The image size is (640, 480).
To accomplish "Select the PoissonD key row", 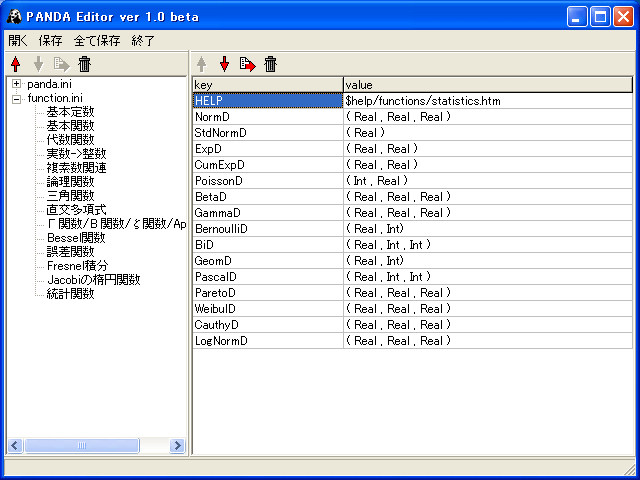I will pos(268,181).
